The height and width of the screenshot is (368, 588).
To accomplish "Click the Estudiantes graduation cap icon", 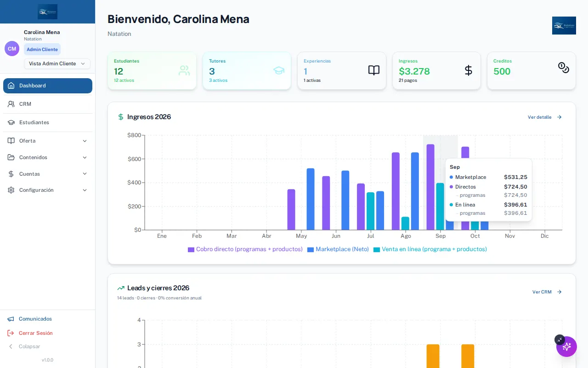I will (x=11, y=122).
